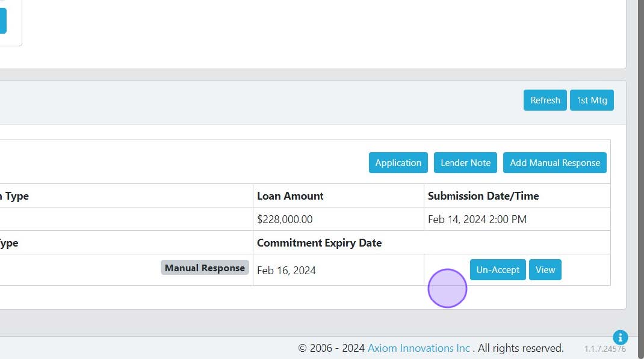The height and width of the screenshot is (359, 644).
Task: Click the Loan Amount column header
Action: [x=290, y=196]
